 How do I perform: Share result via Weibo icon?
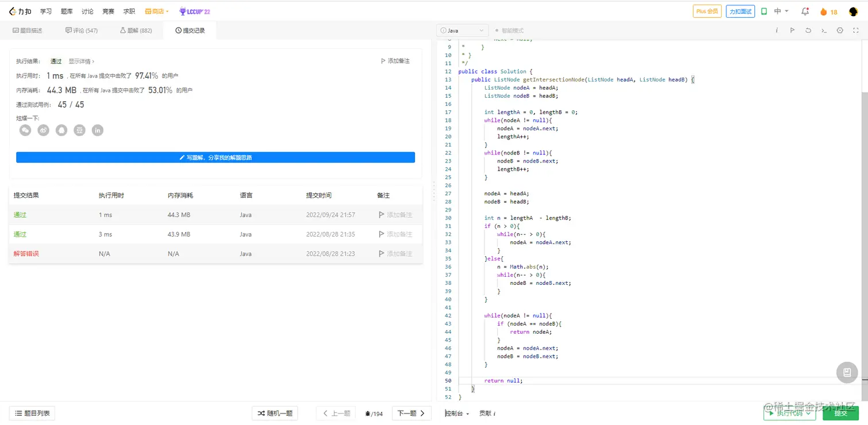pyautogui.click(x=44, y=130)
